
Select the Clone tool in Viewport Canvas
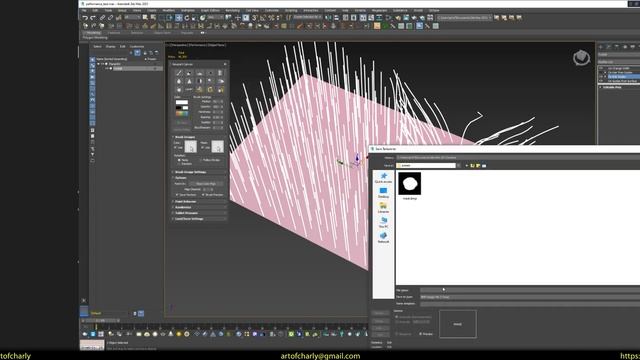pos(200,73)
